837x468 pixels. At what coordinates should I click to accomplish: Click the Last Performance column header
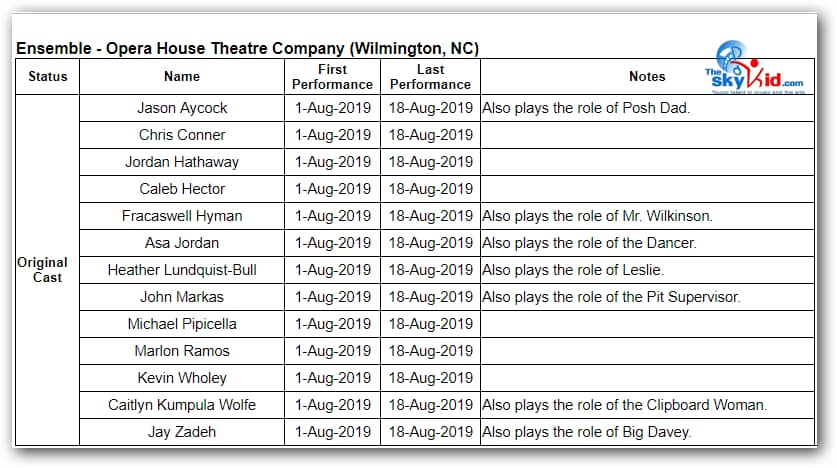tap(430, 77)
